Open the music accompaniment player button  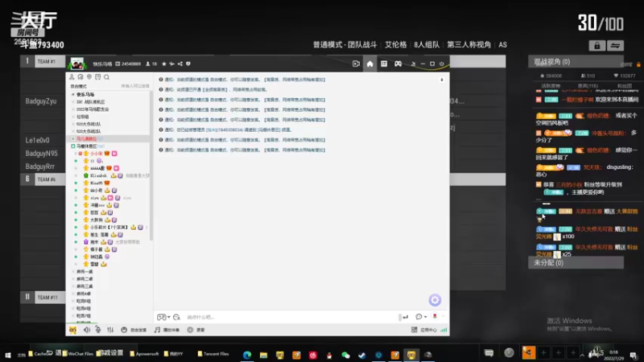(167, 330)
